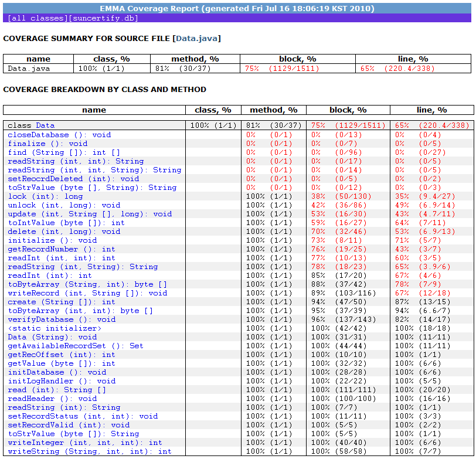Click the class Data link
This screenshot has width=476, height=459.
[x=45, y=125]
